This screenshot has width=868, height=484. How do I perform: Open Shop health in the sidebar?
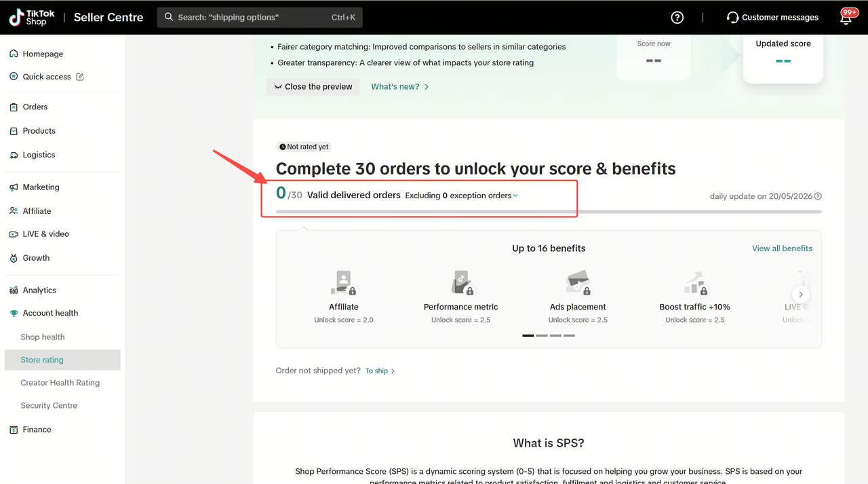tap(43, 337)
